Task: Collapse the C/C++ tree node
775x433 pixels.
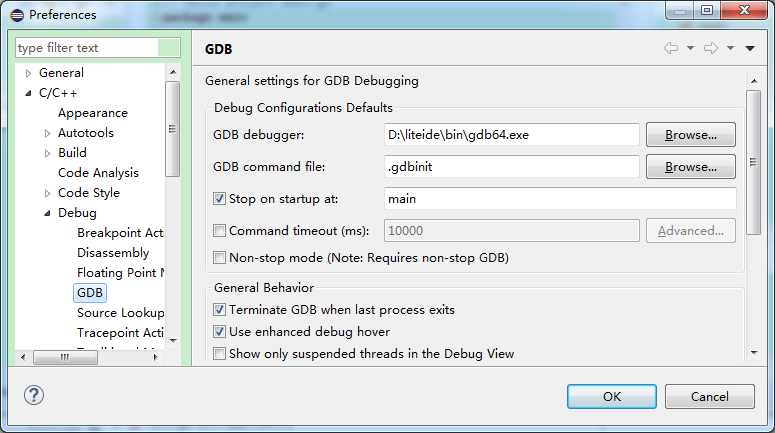Action: 28,93
